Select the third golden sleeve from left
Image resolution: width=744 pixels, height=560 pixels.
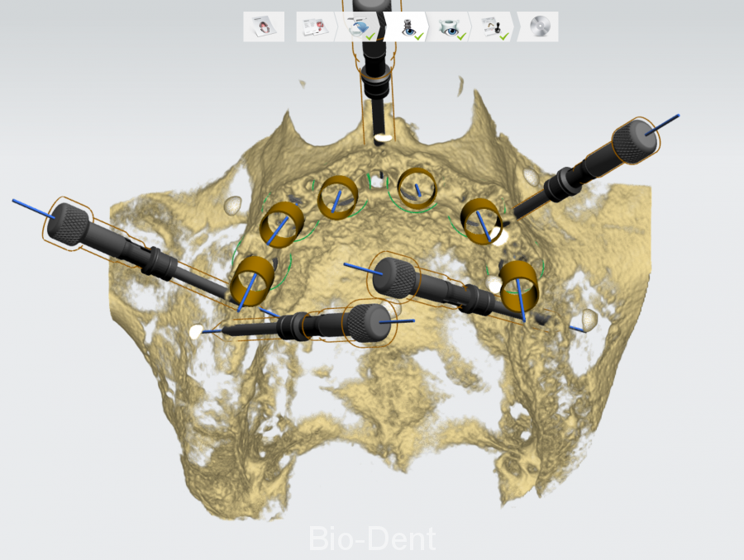tap(337, 197)
